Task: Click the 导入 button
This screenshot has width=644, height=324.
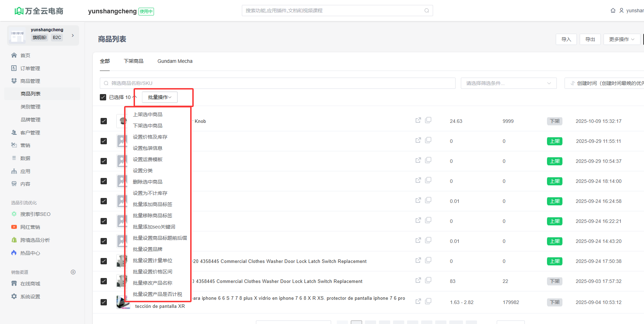Action: click(x=566, y=39)
